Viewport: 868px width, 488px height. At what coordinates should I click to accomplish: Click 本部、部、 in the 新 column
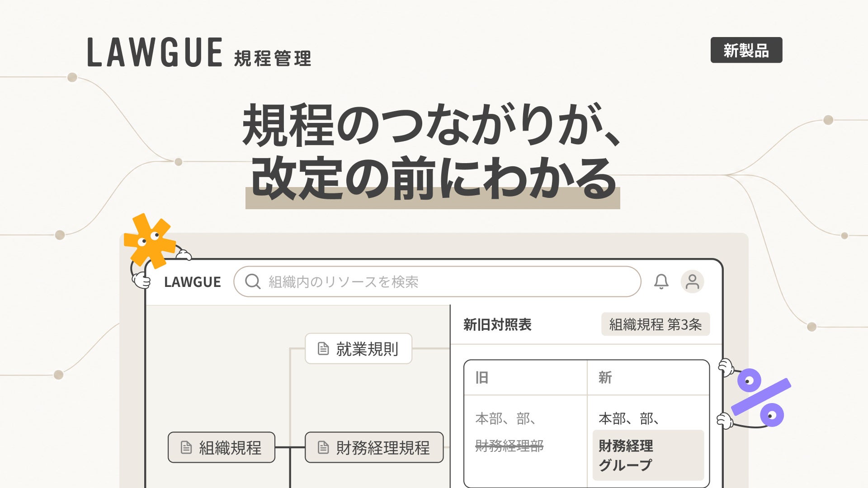coord(629,419)
